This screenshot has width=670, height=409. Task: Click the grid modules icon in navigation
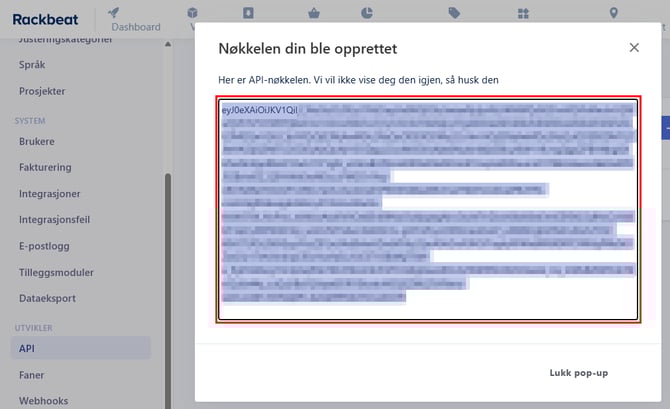point(523,13)
